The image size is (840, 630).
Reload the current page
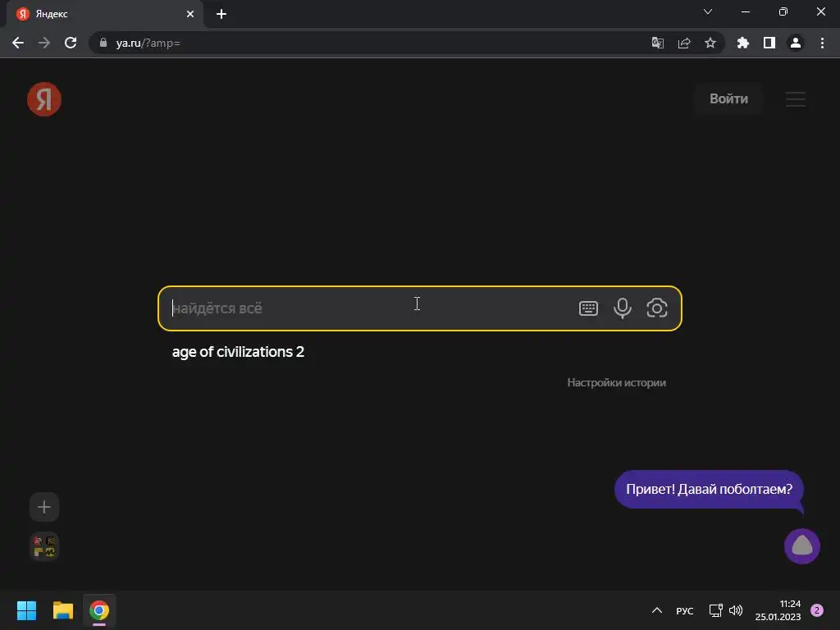[71, 43]
